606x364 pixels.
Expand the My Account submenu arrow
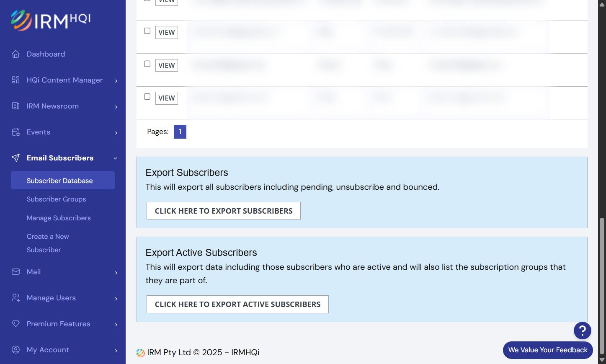[x=116, y=351]
